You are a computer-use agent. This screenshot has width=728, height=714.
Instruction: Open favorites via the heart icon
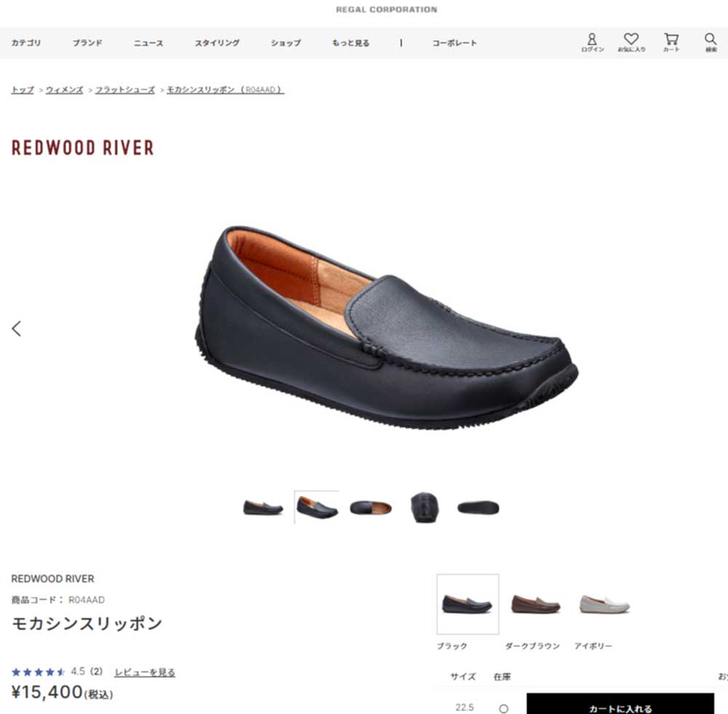tap(631, 41)
